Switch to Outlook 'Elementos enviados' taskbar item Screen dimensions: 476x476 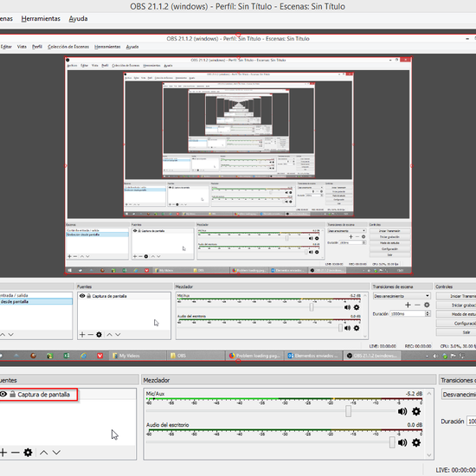tap(313, 356)
